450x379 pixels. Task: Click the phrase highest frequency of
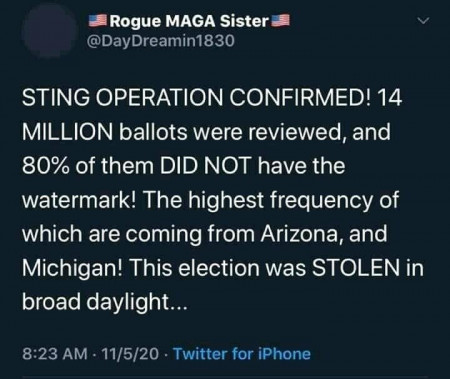pos(293,200)
